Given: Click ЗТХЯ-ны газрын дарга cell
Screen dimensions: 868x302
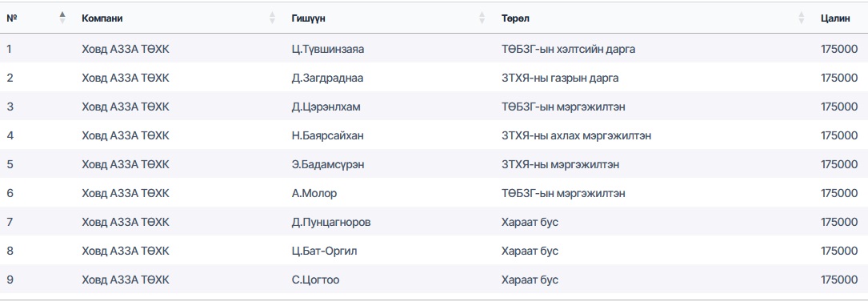Looking at the screenshot, I should click(x=560, y=79).
